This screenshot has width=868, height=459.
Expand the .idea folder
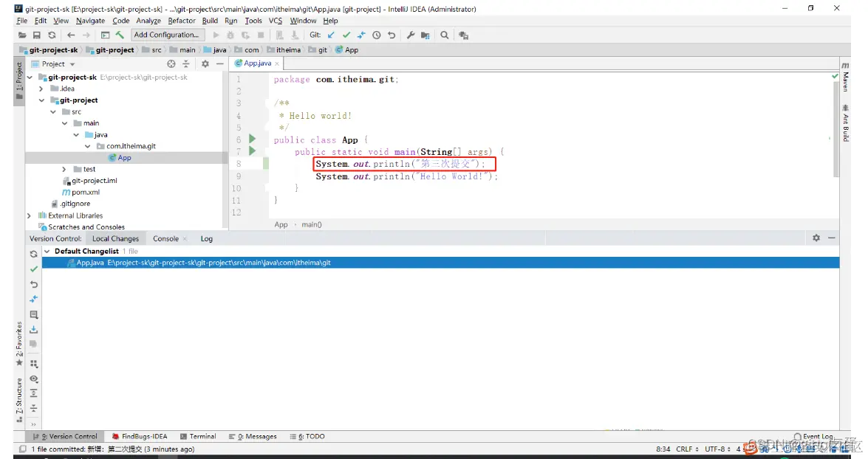coord(41,89)
